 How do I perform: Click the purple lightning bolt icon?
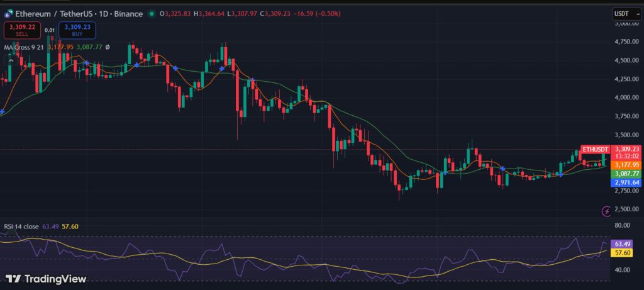click(x=606, y=211)
